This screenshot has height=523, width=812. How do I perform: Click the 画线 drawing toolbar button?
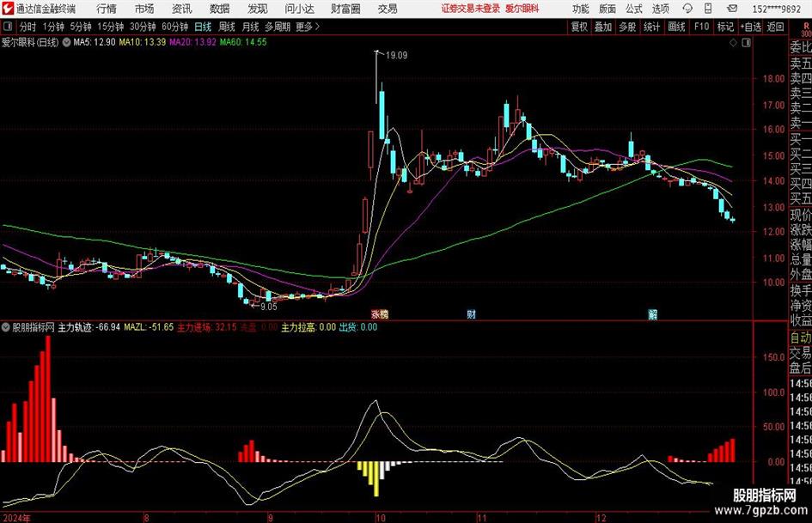tap(676, 27)
